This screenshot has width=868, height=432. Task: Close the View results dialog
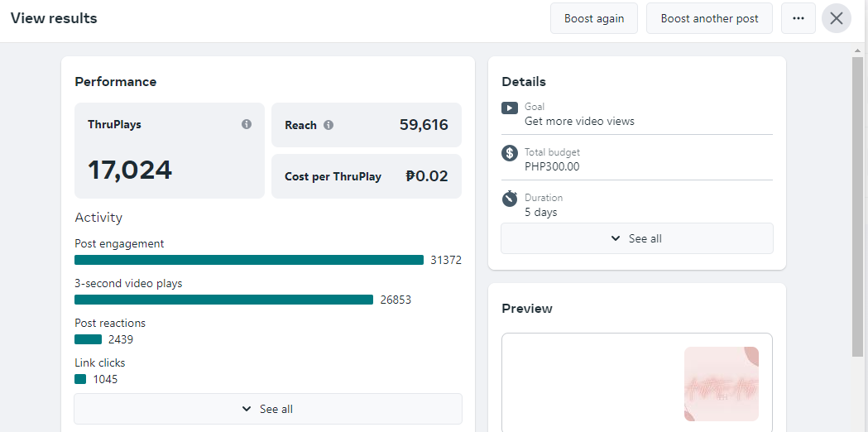point(837,18)
